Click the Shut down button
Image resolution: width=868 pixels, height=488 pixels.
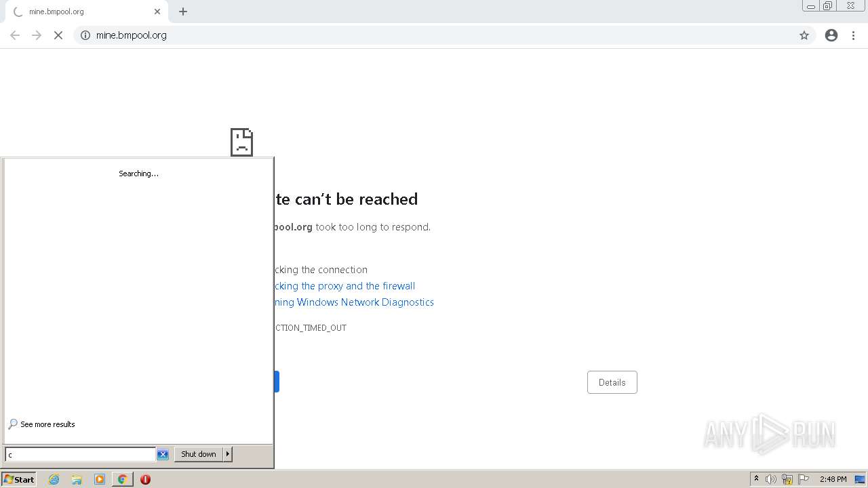[x=199, y=454]
